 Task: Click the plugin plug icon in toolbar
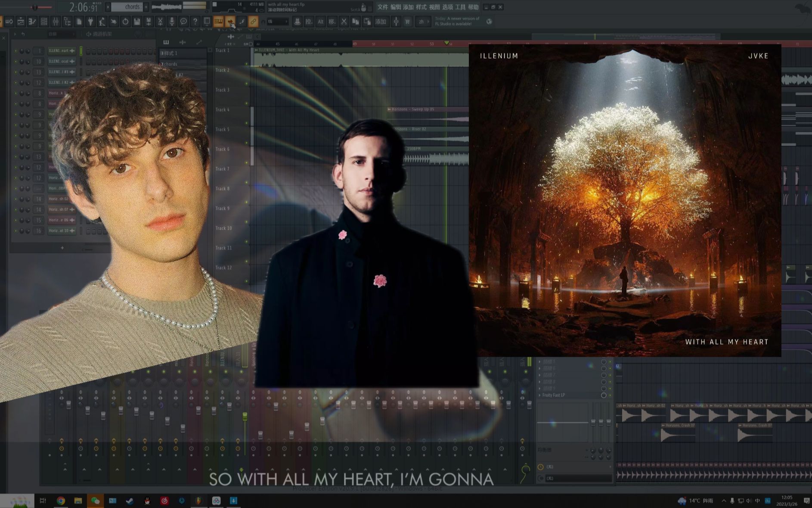pyautogui.click(x=90, y=22)
